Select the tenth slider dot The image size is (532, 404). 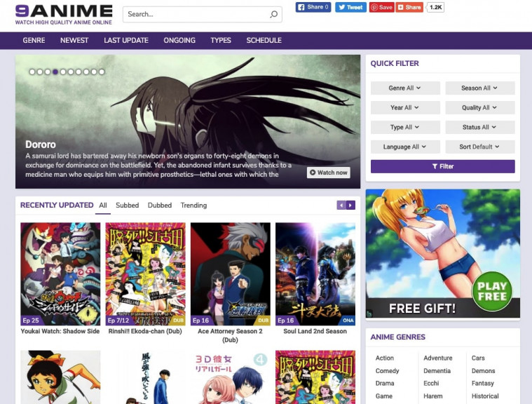[102, 72]
